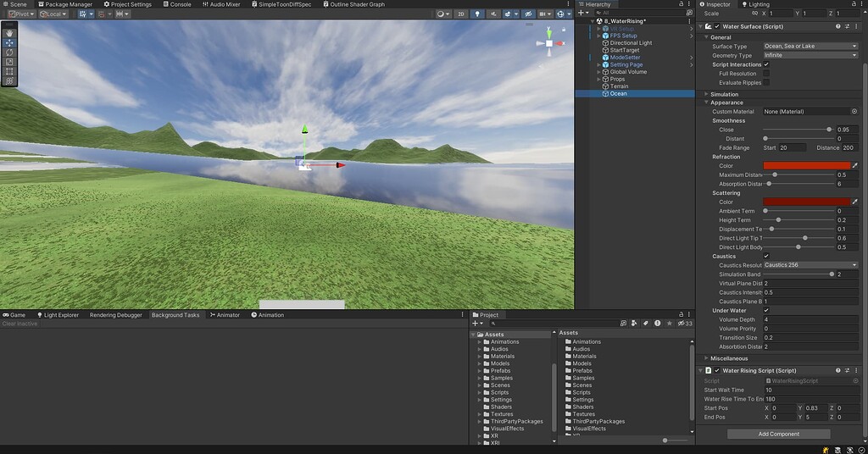This screenshot has height=454, width=868.
Task: Click the eyedropper next to Refraction Color
Action: click(x=854, y=166)
